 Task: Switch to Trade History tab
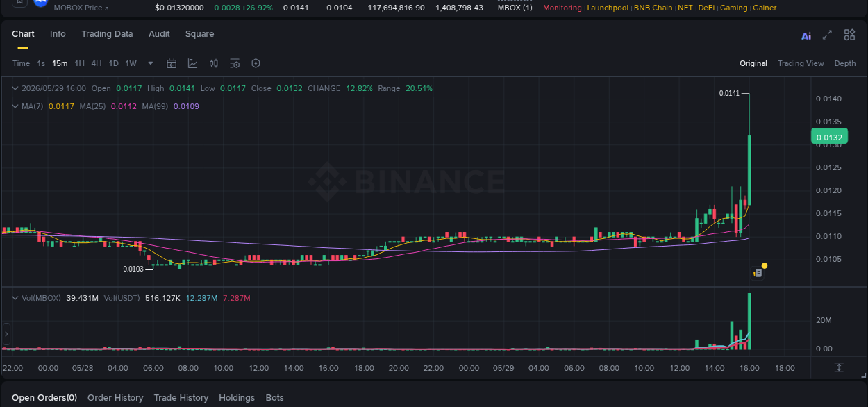coord(181,398)
